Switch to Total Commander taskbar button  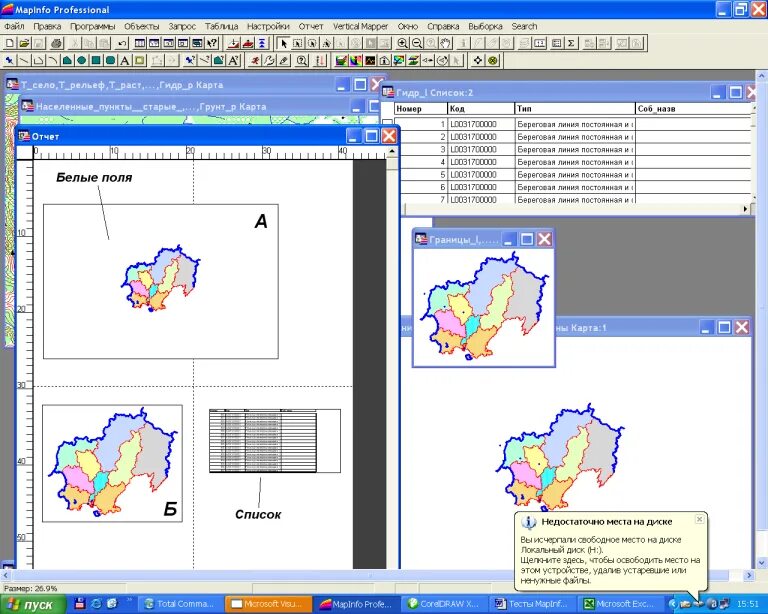(x=180, y=604)
